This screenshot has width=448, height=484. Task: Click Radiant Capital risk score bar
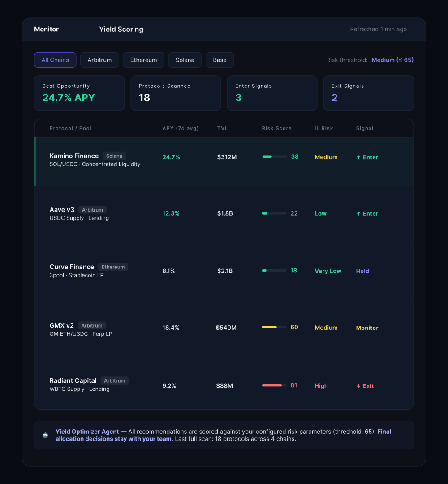[x=274, y=385]
